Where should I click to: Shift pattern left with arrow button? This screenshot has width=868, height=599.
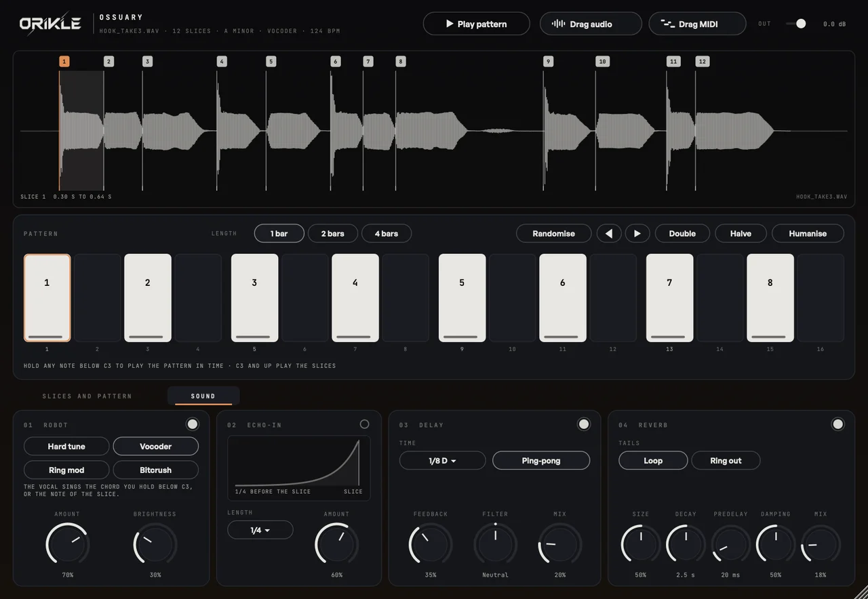coord(609,234)
